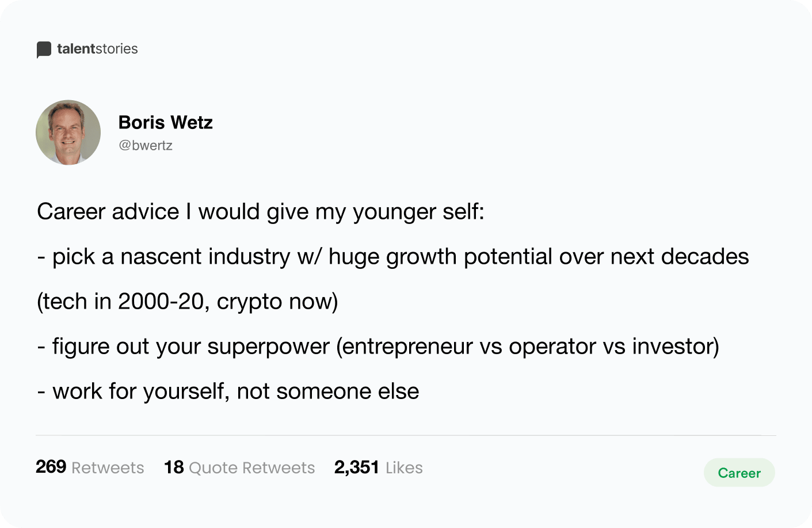Viewport: 812px width, 528px height.
Task: Click the number 2,351 in stats
Action: click(x=357, y=467)
